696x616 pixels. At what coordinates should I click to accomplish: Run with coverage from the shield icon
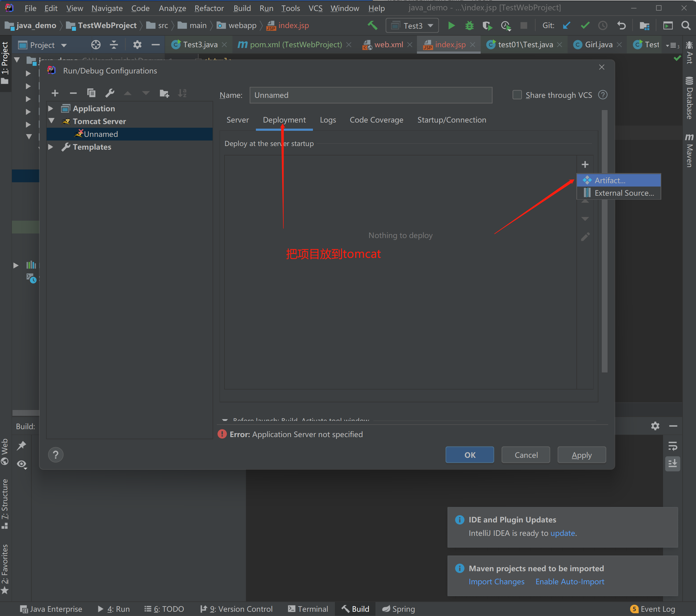(x=487, y=26)
